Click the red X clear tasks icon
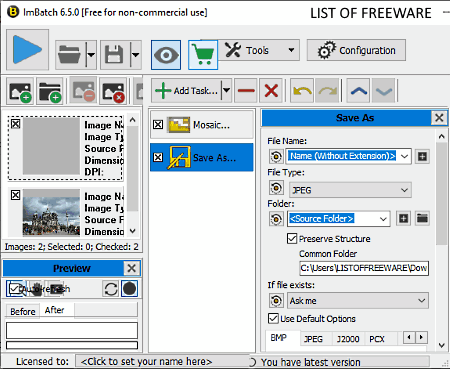The width and height of the screenshot is (450, 369). click(271, 90)
